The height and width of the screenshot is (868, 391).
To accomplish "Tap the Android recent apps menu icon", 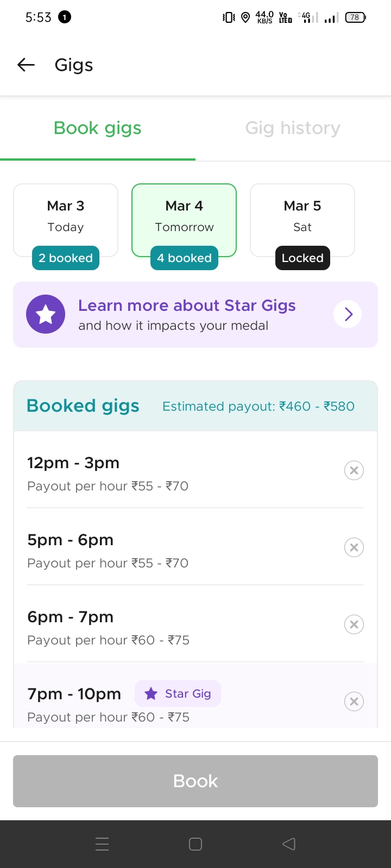I will (102, 844).
